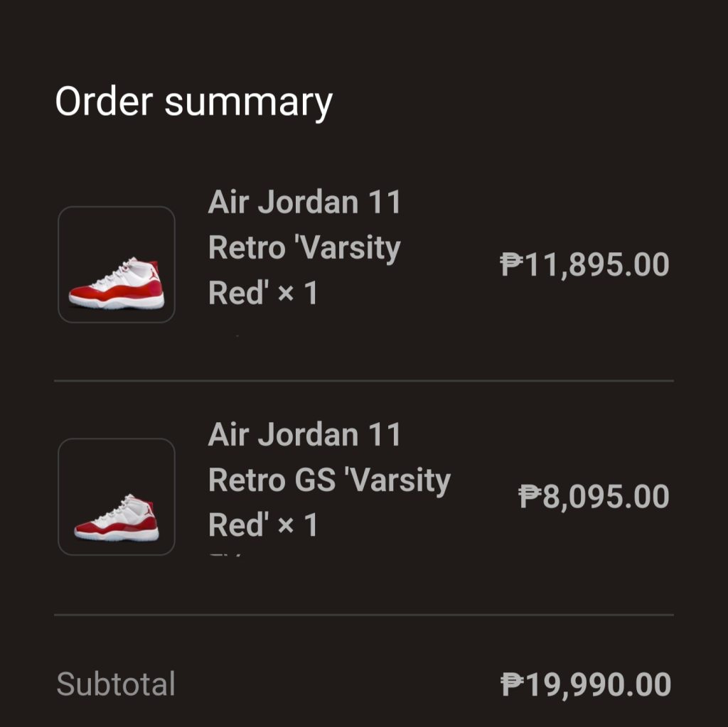Viewport: 728px width, 727px height.
Task: Select the Air Jordan 11 Retro GS title
Action: coord(328,480)
